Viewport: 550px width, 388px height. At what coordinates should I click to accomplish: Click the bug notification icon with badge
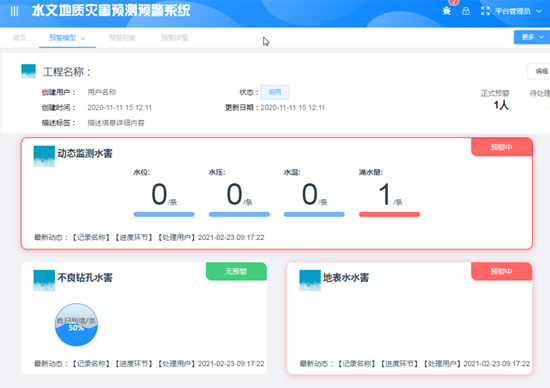tap(447, 11)
